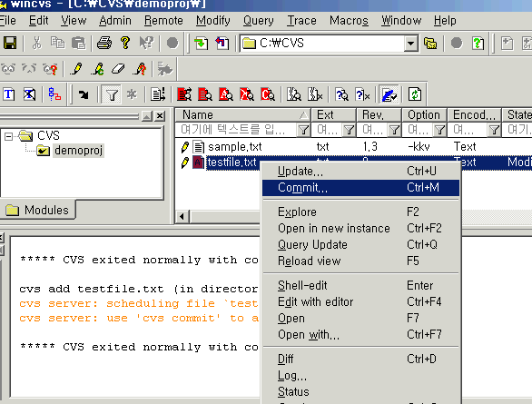Click the blue T add-text-file icon
532x404 pixels.
[x=9, y=94]
